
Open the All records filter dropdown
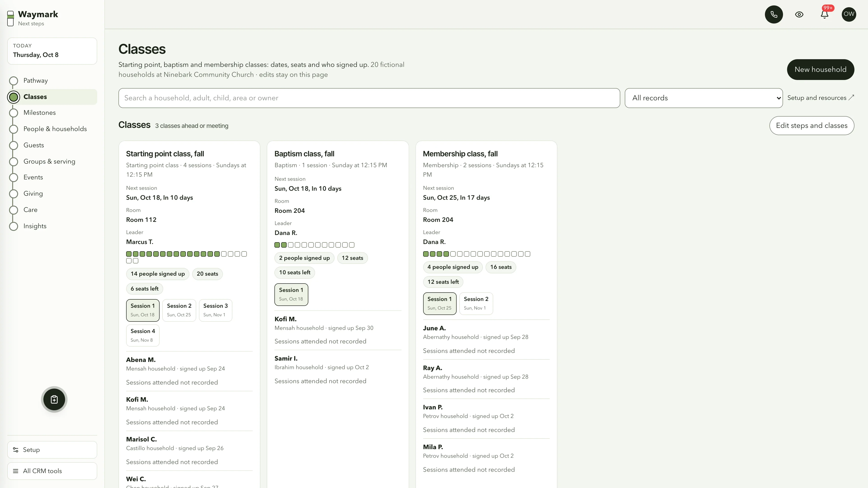click(x=704, y=98)
